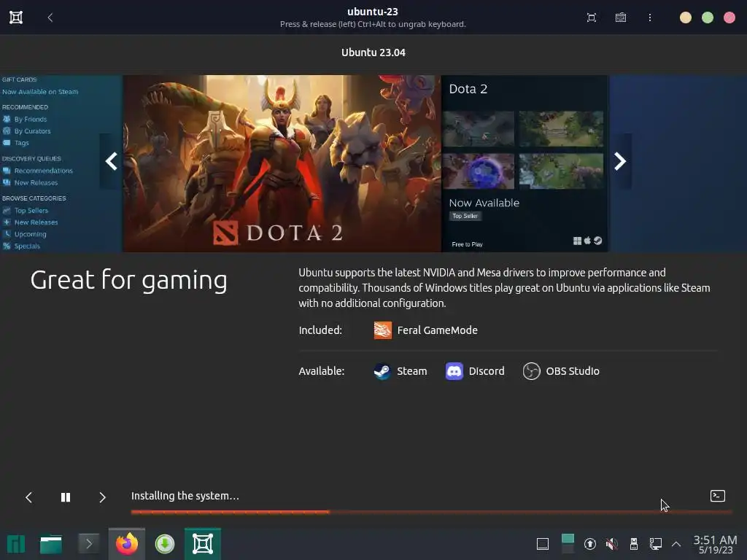The image size is (747, 560).
Task: Click the Dota 2 title text
Action: (468, 89)
